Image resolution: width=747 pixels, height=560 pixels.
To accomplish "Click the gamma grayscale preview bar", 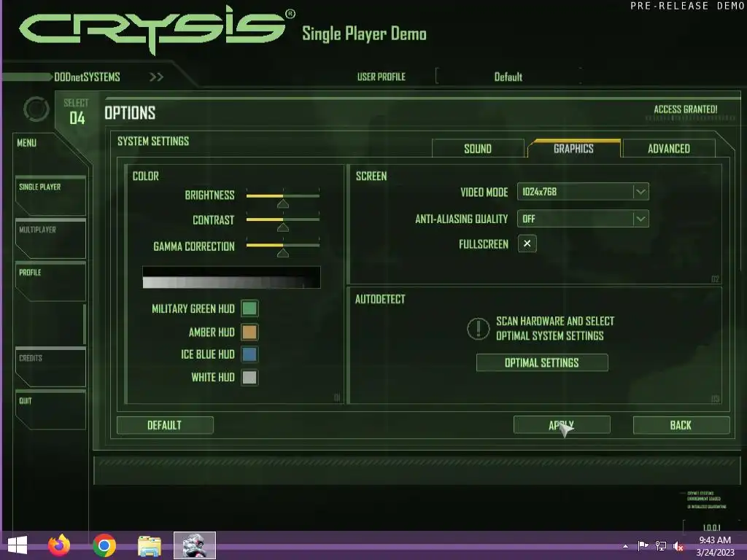I will pos(231,277).
